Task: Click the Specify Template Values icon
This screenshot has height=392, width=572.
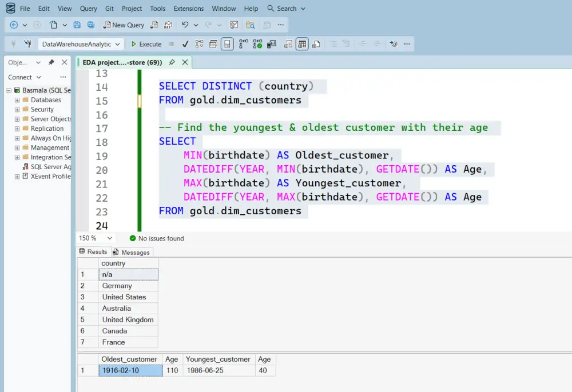Action: tap(394, 44)
